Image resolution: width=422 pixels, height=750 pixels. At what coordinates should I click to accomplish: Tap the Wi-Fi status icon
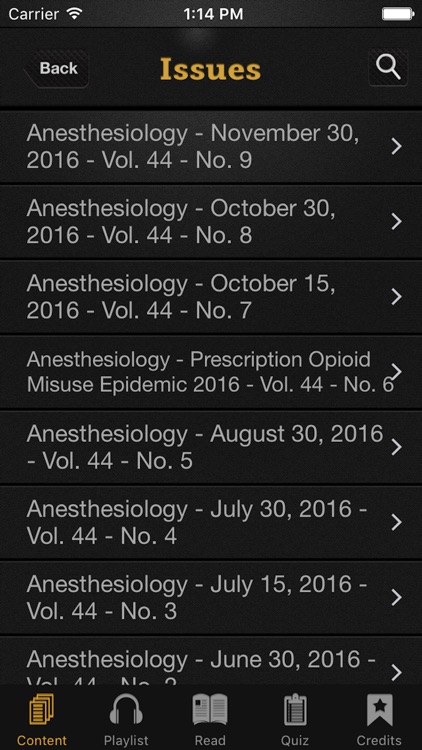click(x=75, y=13)
